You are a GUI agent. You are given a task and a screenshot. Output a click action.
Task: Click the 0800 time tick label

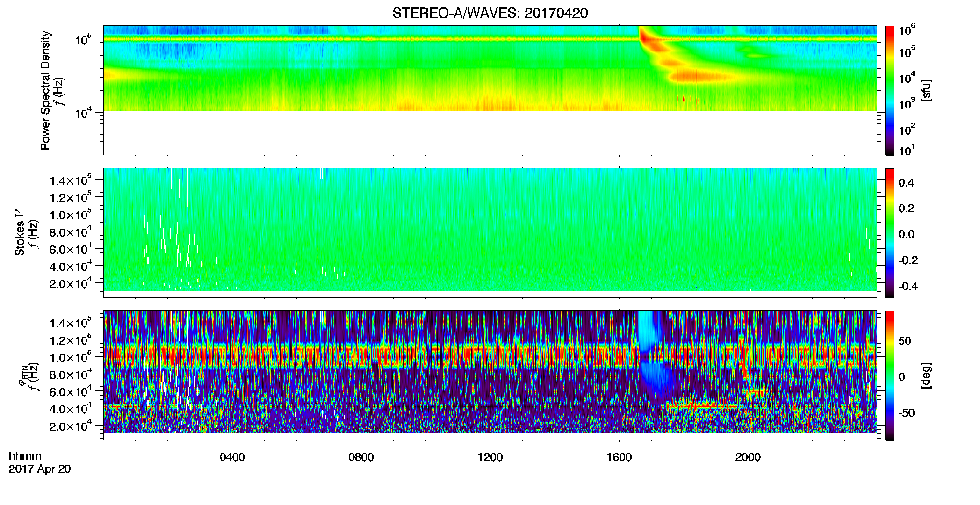point(361,457)
